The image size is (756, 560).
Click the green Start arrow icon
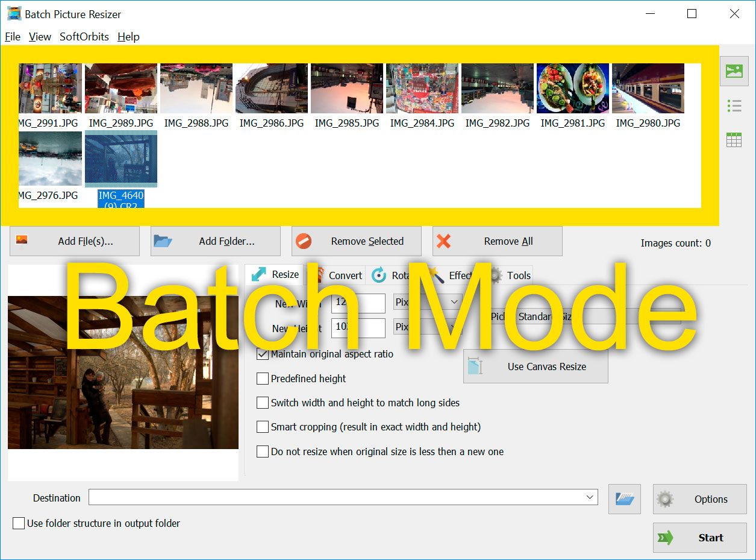point(666,538)
